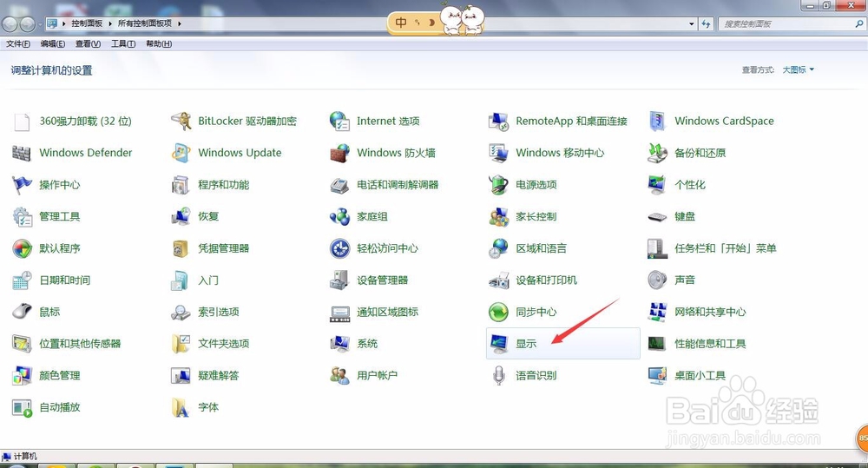The width and height of the screenshot is (868, 468).
Task: Open 管理工具 gear icon
Action: pos(23,216)
